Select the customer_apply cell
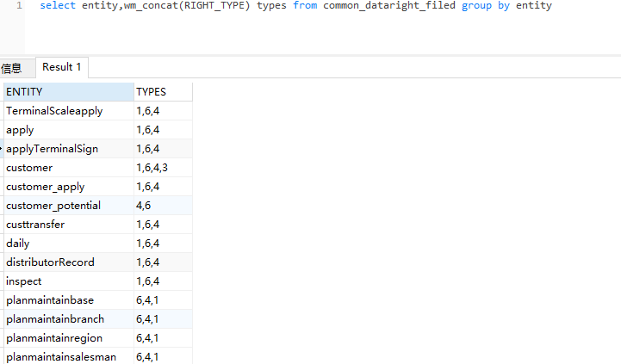Screen dimensions: 621x364 tap(69, 187)
